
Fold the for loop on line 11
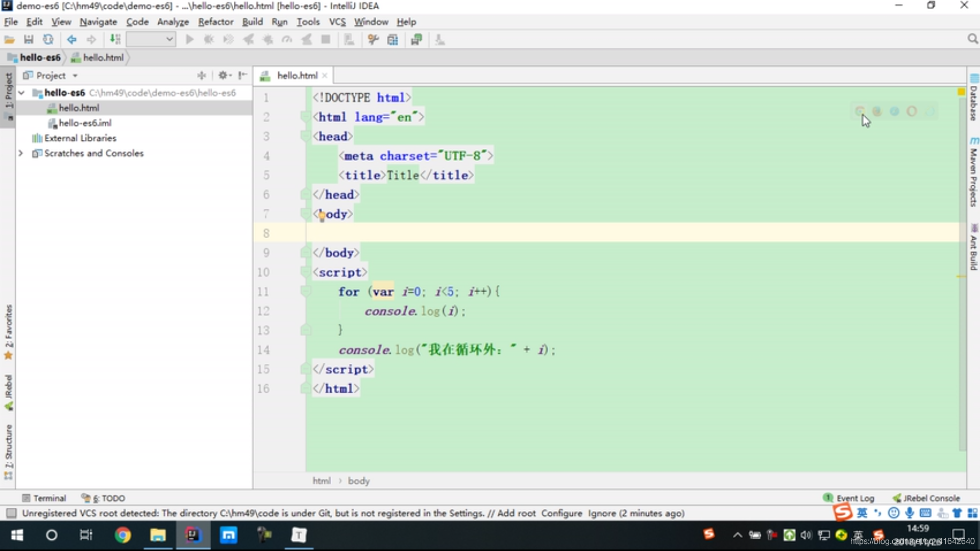click(x=305, y=292)
